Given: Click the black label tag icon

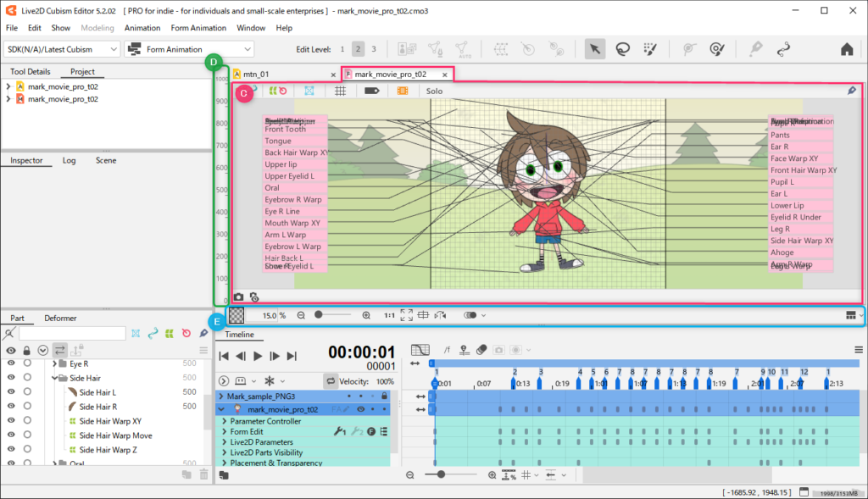Looking at the screenshot, I should [371, 91].
